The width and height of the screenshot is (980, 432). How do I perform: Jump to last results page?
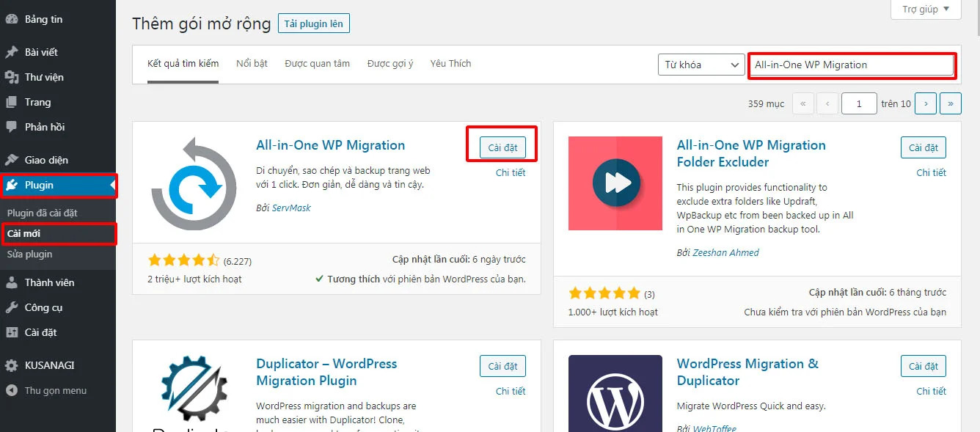pyautogui.click(x=951, y=104)
